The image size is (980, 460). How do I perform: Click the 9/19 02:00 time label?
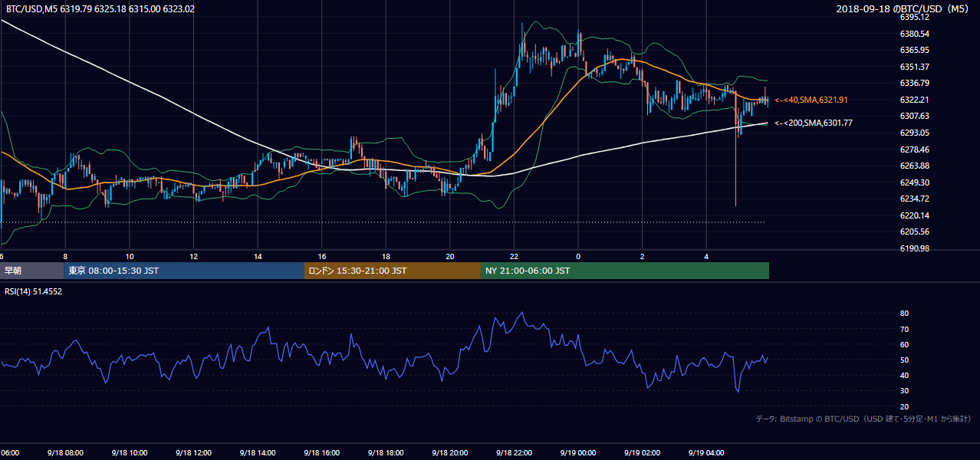click(642, 453)
